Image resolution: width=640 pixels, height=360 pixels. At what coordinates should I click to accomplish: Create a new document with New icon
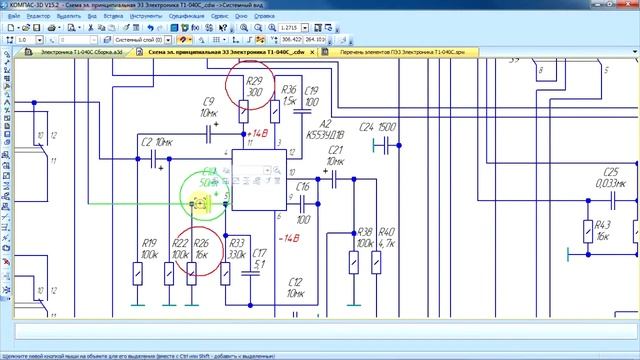tap(11, 28)
